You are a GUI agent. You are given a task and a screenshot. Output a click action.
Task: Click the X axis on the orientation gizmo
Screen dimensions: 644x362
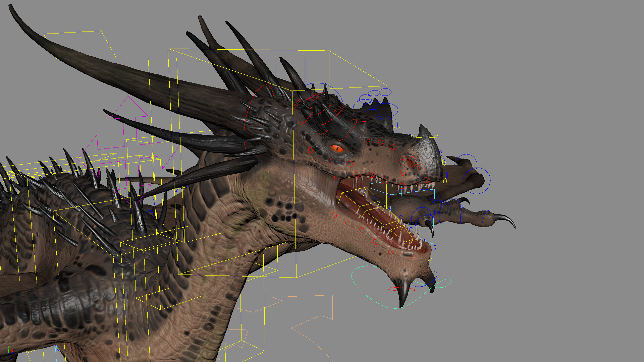pyautogui.click(x=12, y=351)
